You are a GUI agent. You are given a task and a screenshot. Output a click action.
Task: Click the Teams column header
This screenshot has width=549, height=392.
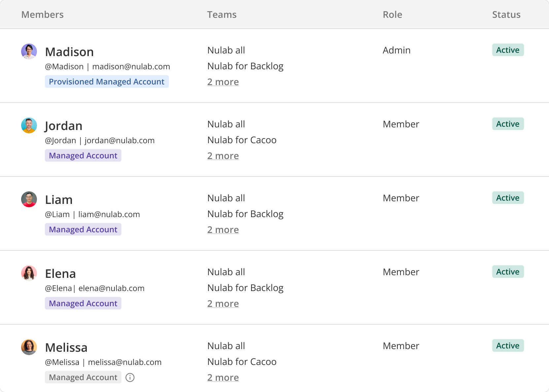222,15
